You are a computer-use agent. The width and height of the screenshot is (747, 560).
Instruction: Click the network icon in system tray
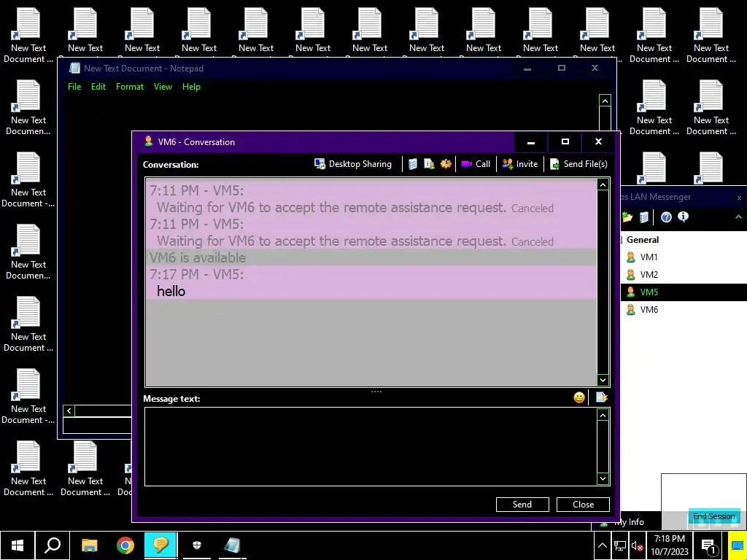(x=620, y=545)
